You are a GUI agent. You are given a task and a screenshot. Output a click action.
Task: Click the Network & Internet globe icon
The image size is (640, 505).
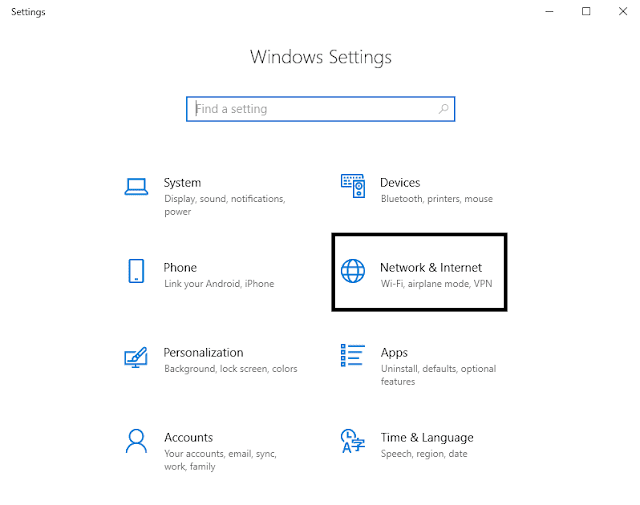[x=353, y=271]
